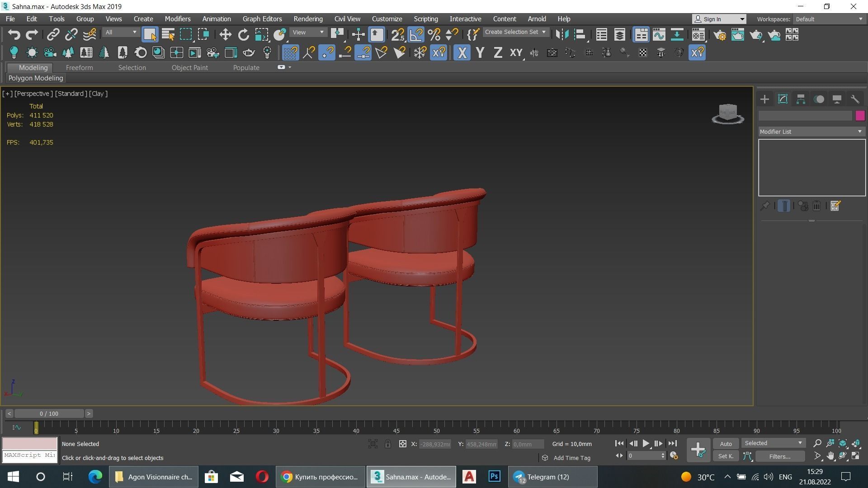Open the Render Setup dialog
This screenshot has height=488, width=868.
click(x=720, y=35)
